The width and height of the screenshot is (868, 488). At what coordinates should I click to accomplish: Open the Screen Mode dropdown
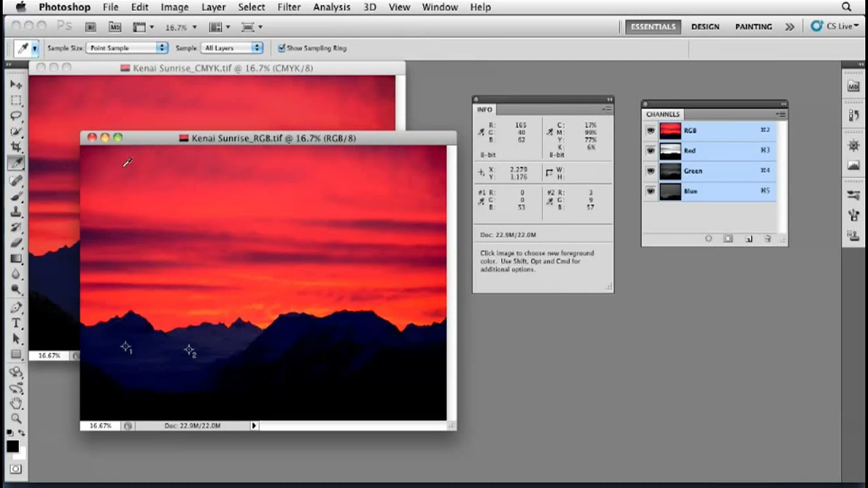point(252,27)
